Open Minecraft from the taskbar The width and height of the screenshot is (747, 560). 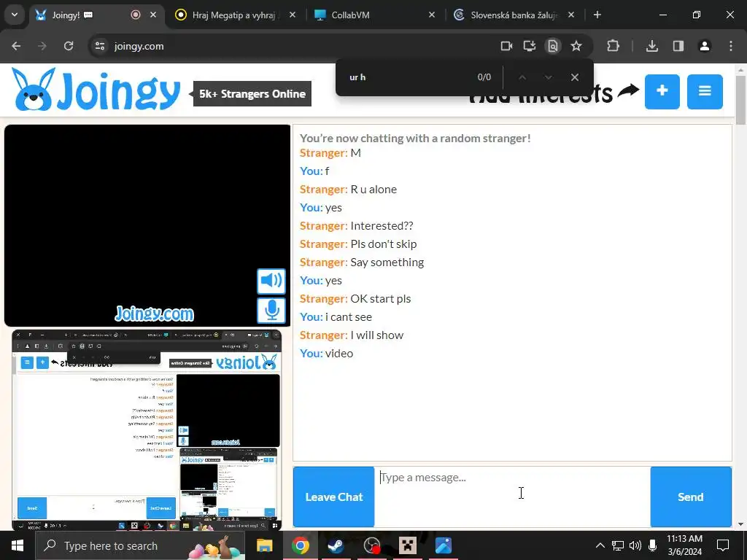point(407,545)
